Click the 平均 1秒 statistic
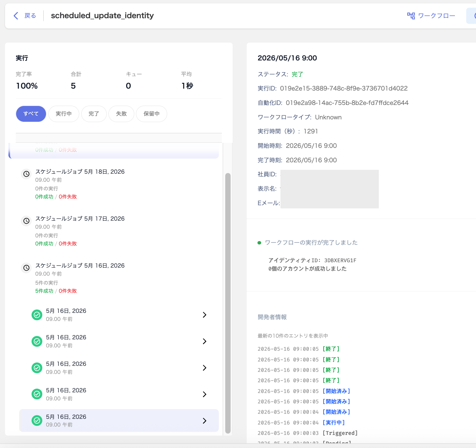This screenshot has height=448, width=476. coord(187,81)
